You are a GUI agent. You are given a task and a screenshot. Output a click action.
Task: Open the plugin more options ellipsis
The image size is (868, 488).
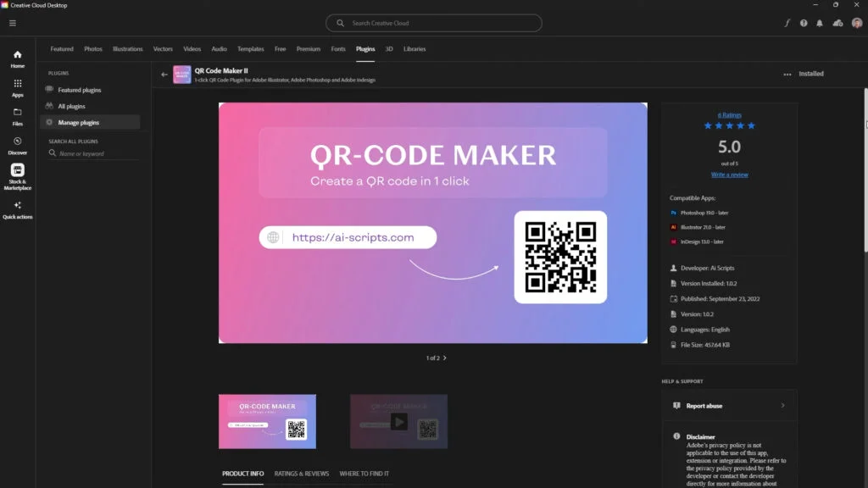pos(787,75)
